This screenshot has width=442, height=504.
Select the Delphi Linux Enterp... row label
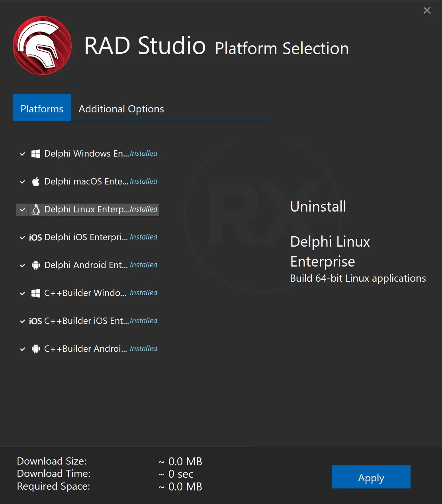pyautogui.click(x=87, y=209)
